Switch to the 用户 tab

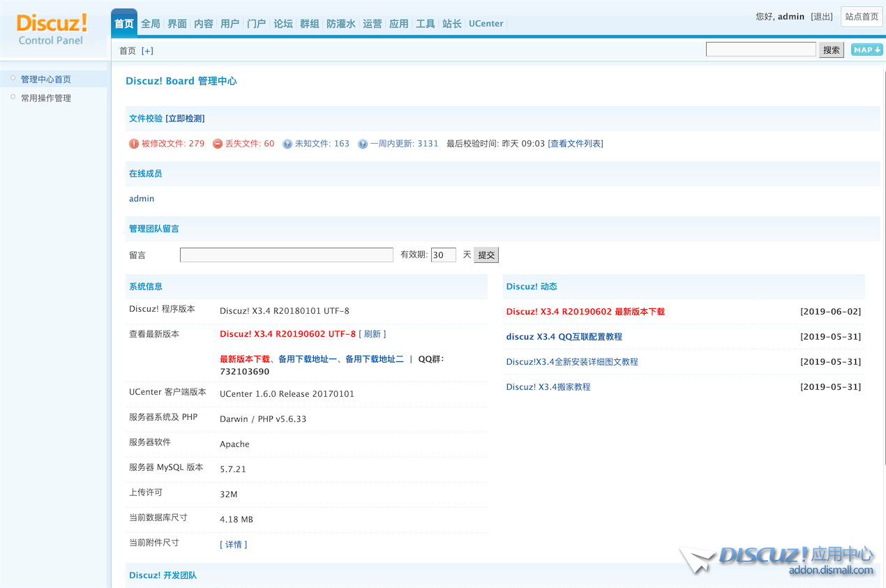pyautogui.click(x=230, y=24)
